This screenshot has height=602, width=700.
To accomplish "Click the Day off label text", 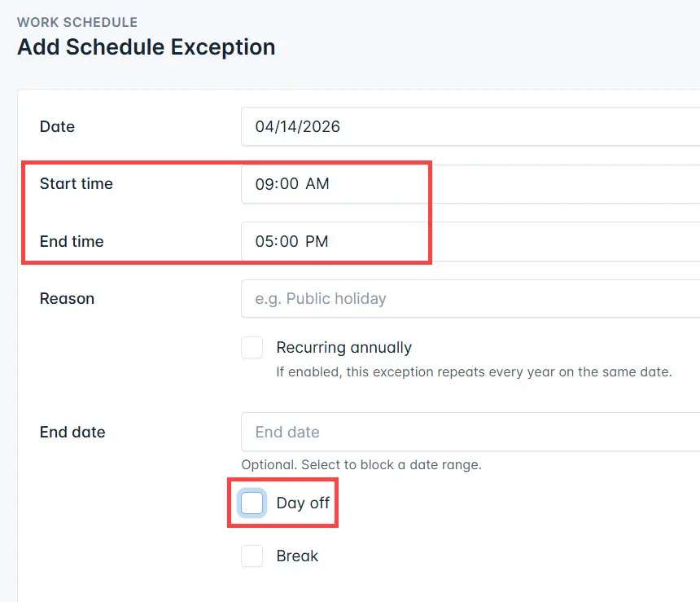I will (x=303, y=503).
